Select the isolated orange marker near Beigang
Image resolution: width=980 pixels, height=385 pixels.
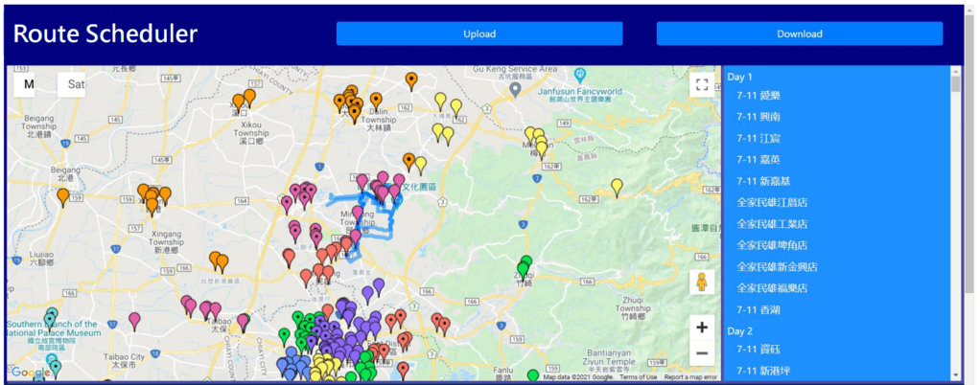coord(63,196)
